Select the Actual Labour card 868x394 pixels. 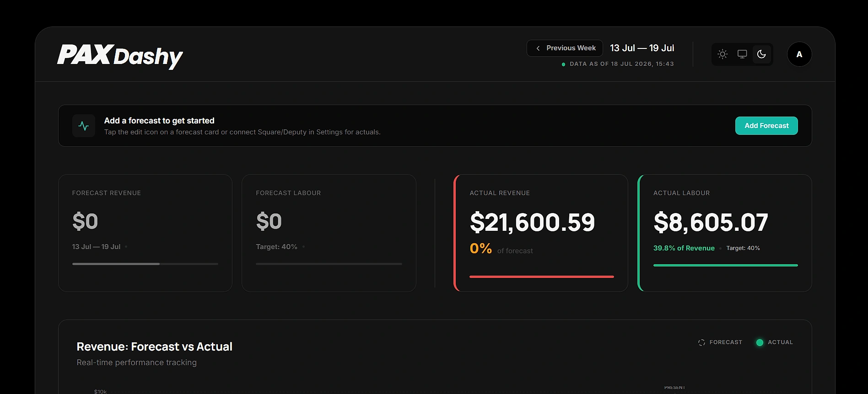[725, 233]
